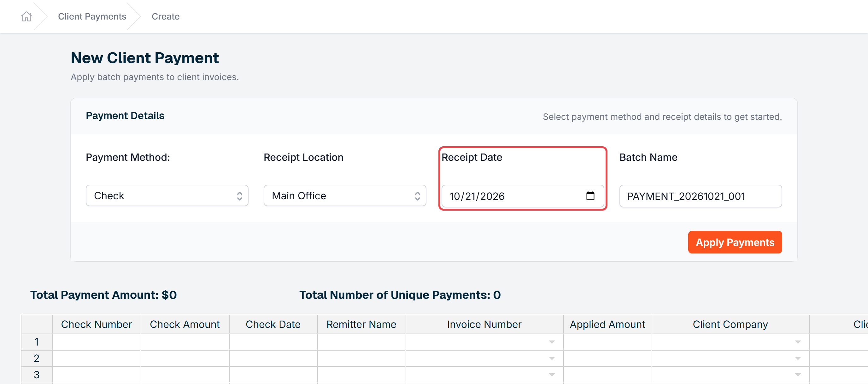Image resolution: width=868 pixels, height=384 pixels.
Task: Click Check Number cell in row 3
Action: [x=97, y=375]
